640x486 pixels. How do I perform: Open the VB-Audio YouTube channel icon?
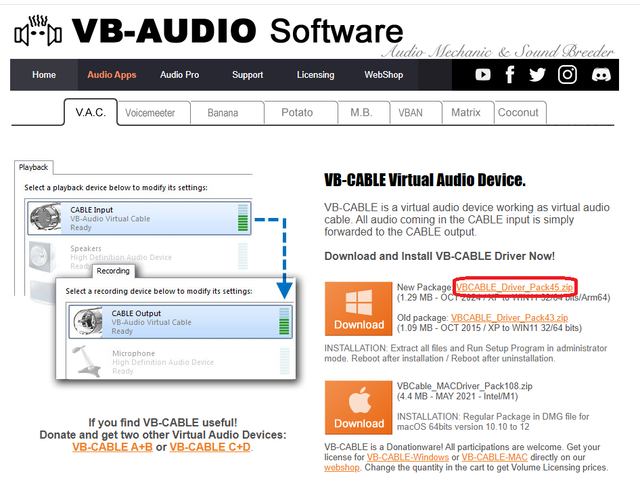coord(483,75)
